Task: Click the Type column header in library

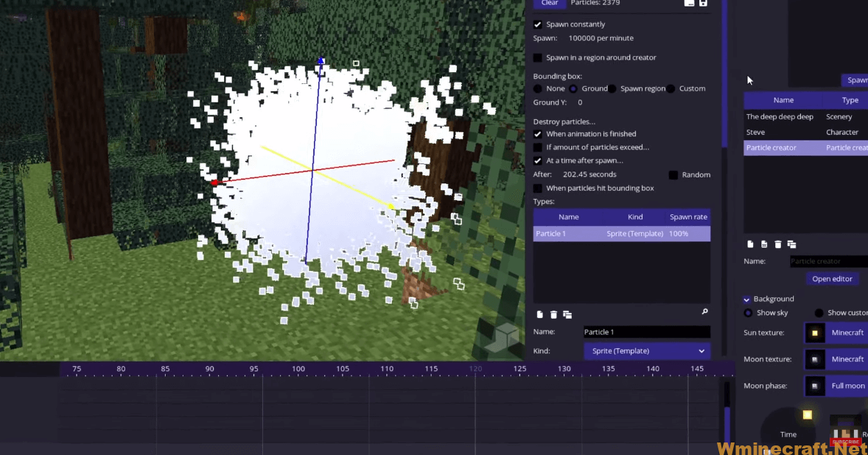Action: click(x=850, y=100)
